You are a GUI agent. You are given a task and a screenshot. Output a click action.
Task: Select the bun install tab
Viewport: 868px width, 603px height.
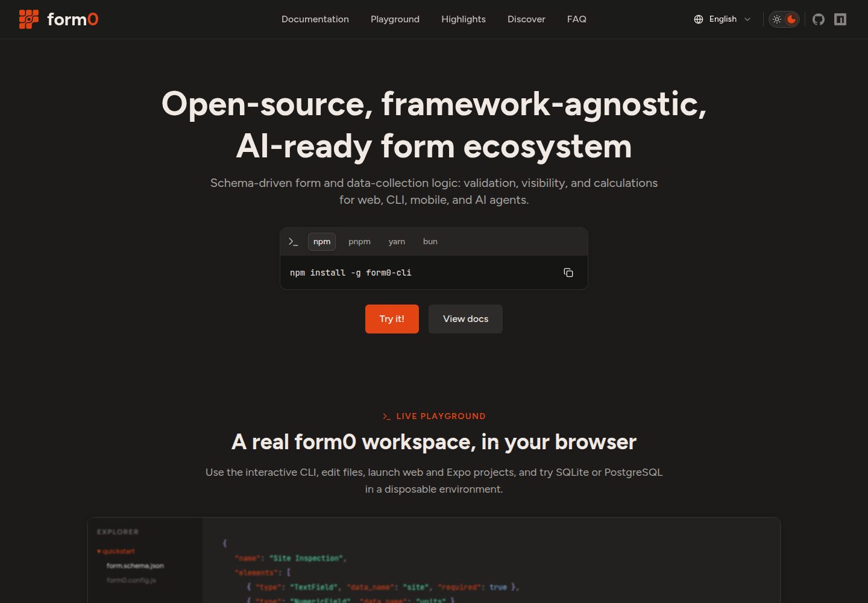pos(430,241)
